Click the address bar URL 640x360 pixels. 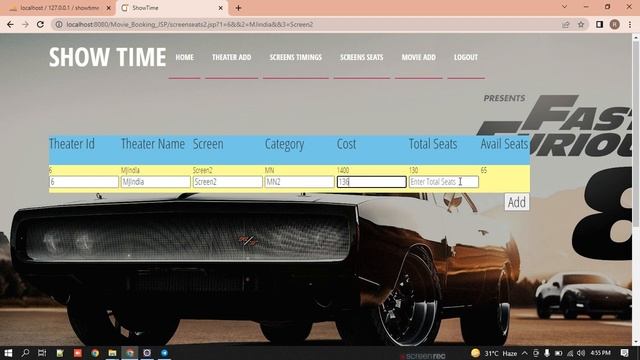tap(190, 24)
